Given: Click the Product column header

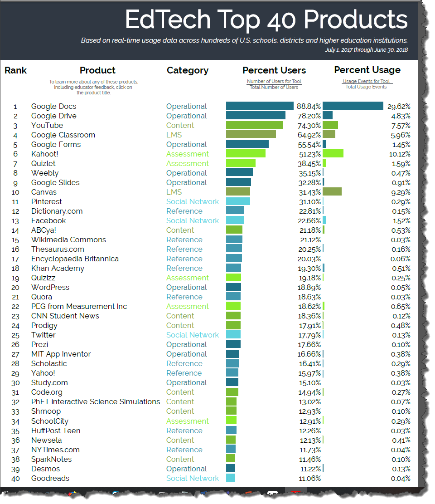Looking at the screenshot, I should (x=97, y=70).
